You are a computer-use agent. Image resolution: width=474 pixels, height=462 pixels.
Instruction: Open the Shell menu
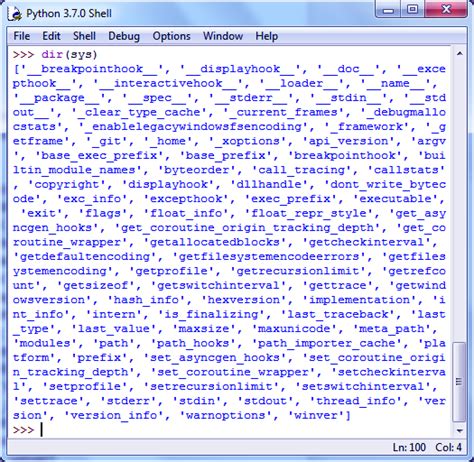pyautogui.click(x=84, y=36)
